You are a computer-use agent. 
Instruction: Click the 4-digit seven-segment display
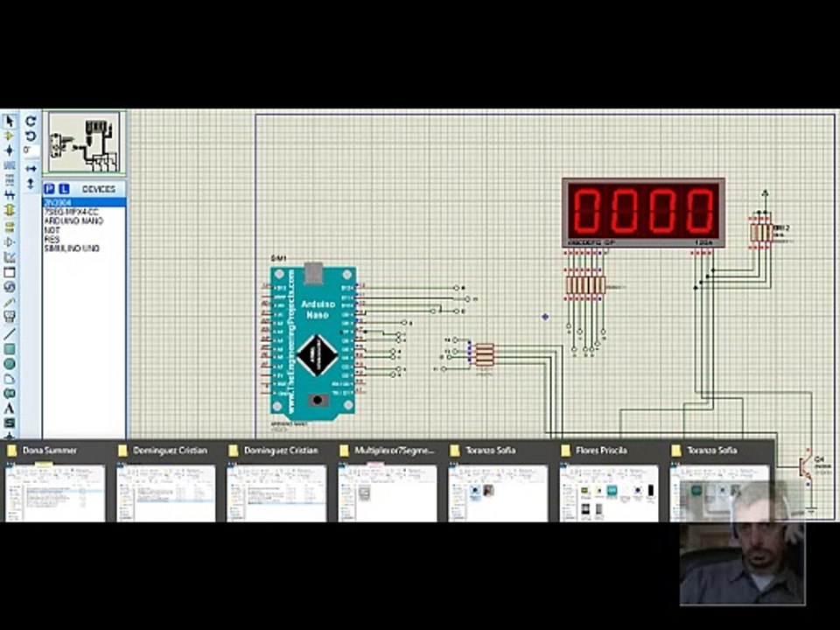click(x=643, y=213)
